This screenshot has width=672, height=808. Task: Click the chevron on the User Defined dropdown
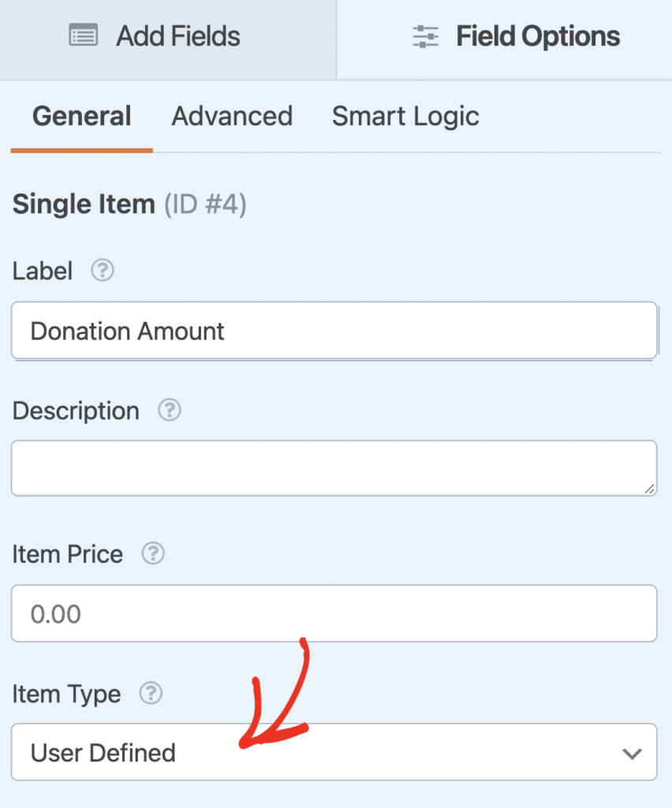631,752
